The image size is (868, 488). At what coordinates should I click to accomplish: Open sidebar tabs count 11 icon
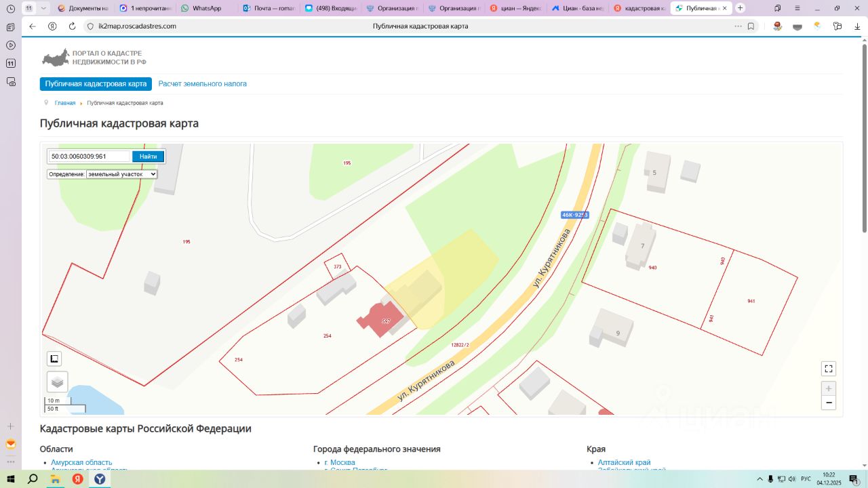(10, 63)
